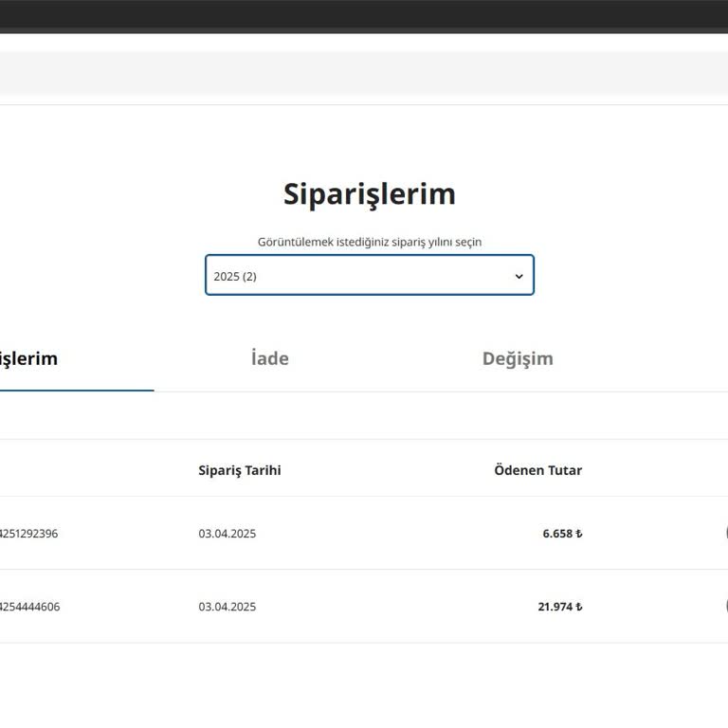The width and height of the screenshot is (728, 728).
Task: Switch to the Değişim tab
Action: [x=518, y=358]
